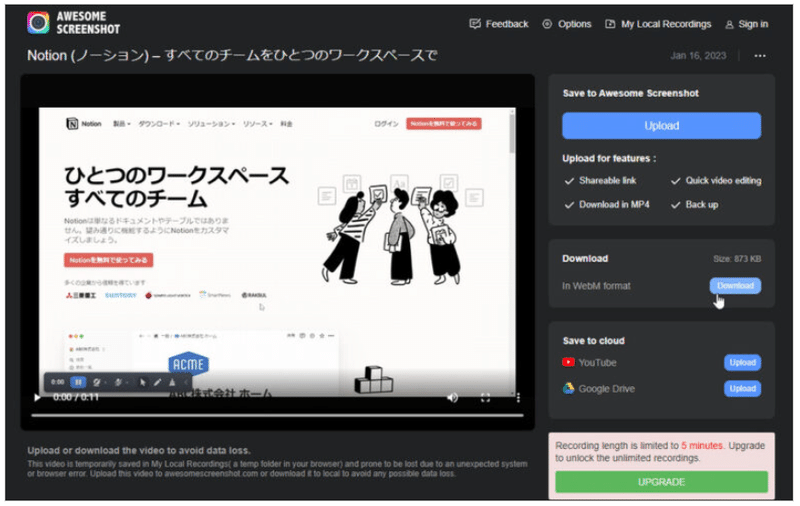Click the YouTube logo icon
Screen dimensions: 800x506
(x=568, y=362)
